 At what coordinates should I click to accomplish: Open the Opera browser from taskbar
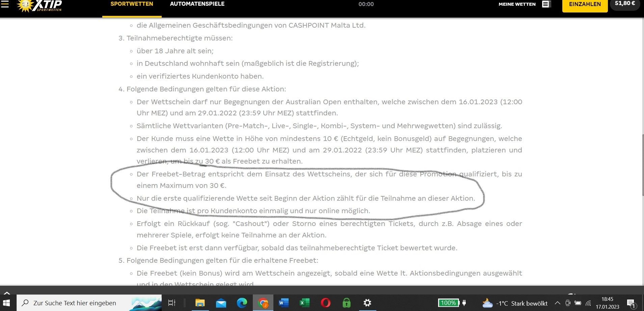[x=325, y=303]
